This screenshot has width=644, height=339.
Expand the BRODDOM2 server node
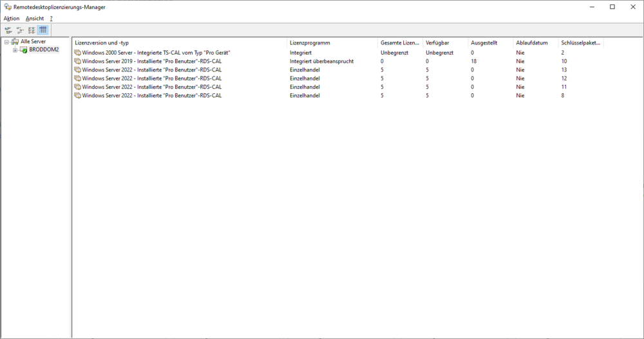pyautogui.click(x=15, y=50)
